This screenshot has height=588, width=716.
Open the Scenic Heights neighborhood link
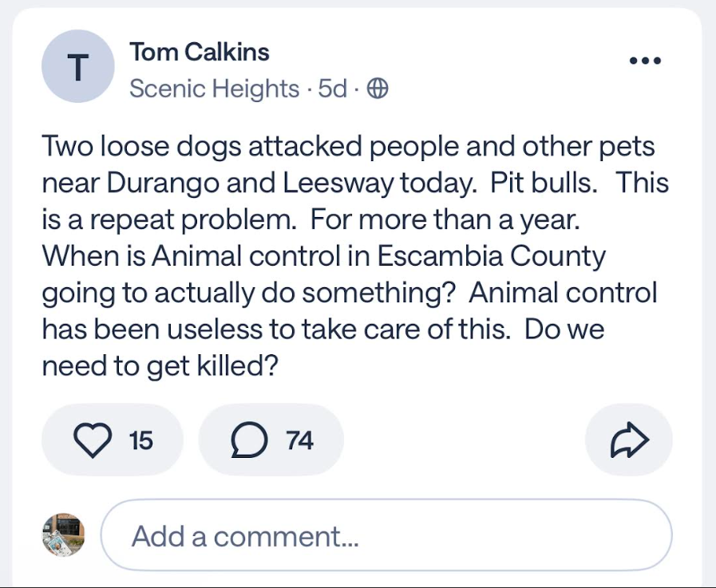pyautogui.click(x=214, y=89)
